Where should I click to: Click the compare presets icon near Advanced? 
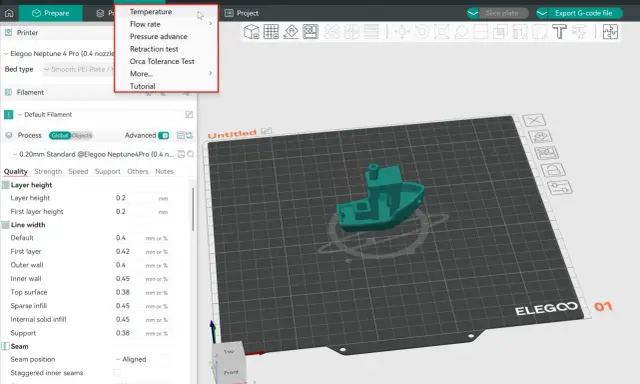click(x=190, y=135)
